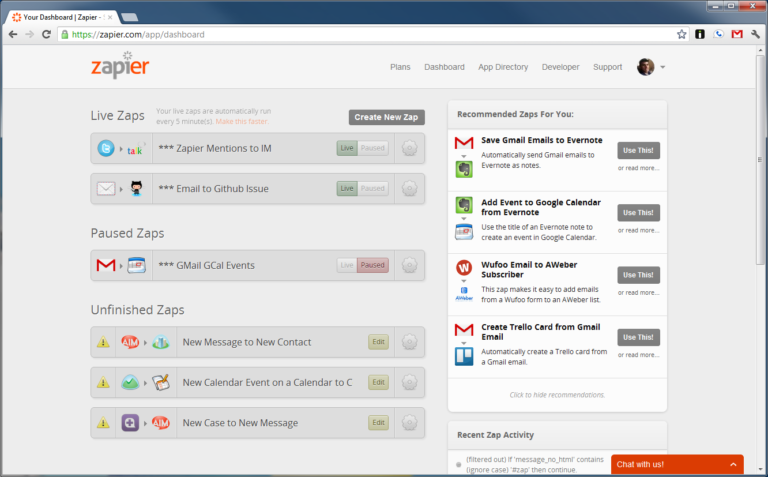768x477 pixels.
Task: Click the Make this faster link
Action: (241, 121)
